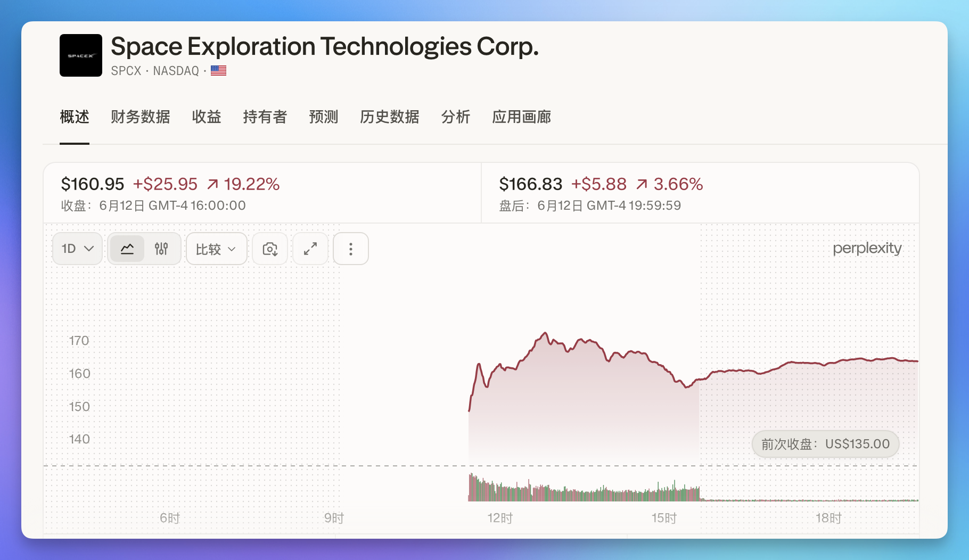Image resolution: width=969 pixels, height=560 pixels.
Task: Select the line chart view icon
Action: pyautogui.click(x=127, y=249)
